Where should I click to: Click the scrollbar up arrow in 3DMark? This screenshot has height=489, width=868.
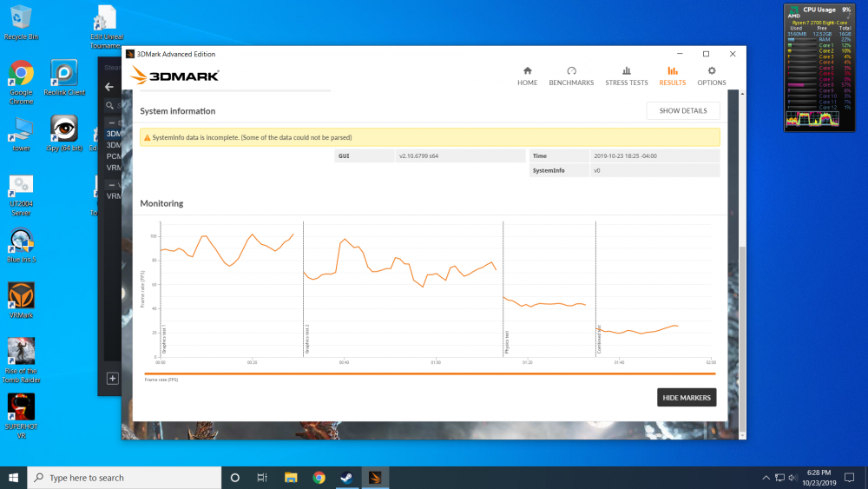point(742,94)
